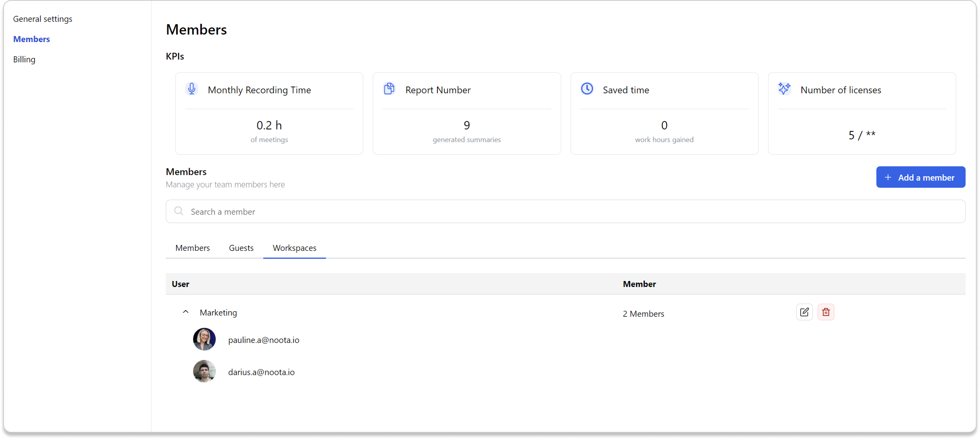This screenshot has height=439, width=980.
Task: Click the microphone icon on Monthly Recording Time
Action: (x=192, y=89)
